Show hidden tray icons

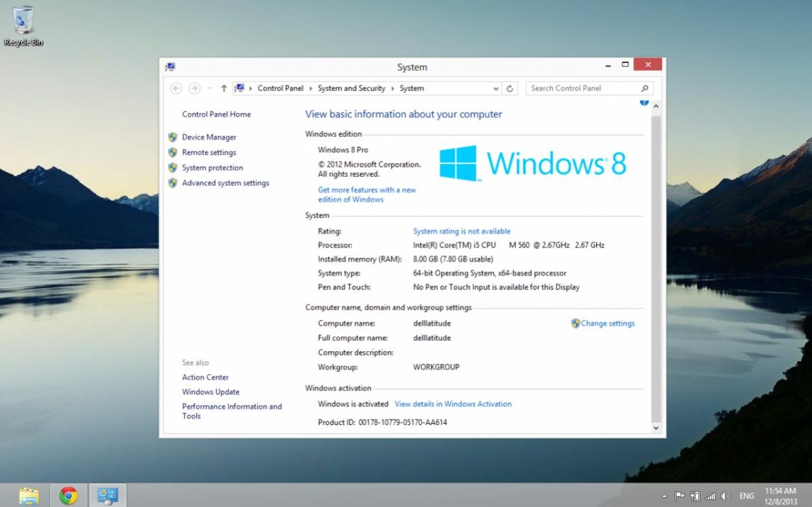(x=664, y=496)
